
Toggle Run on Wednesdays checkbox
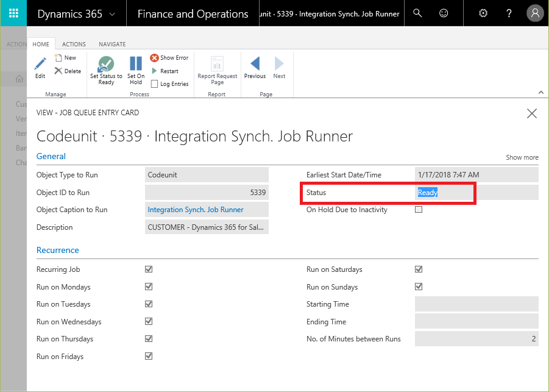point(149,321)
